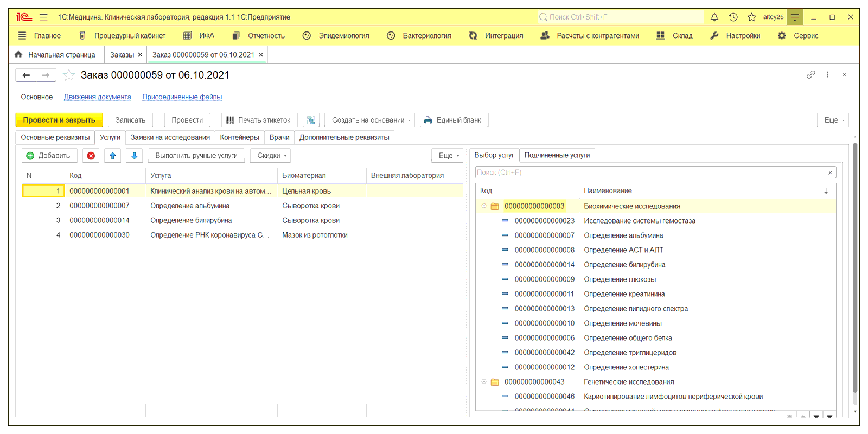Open notifications bell icon

[714, 17]
